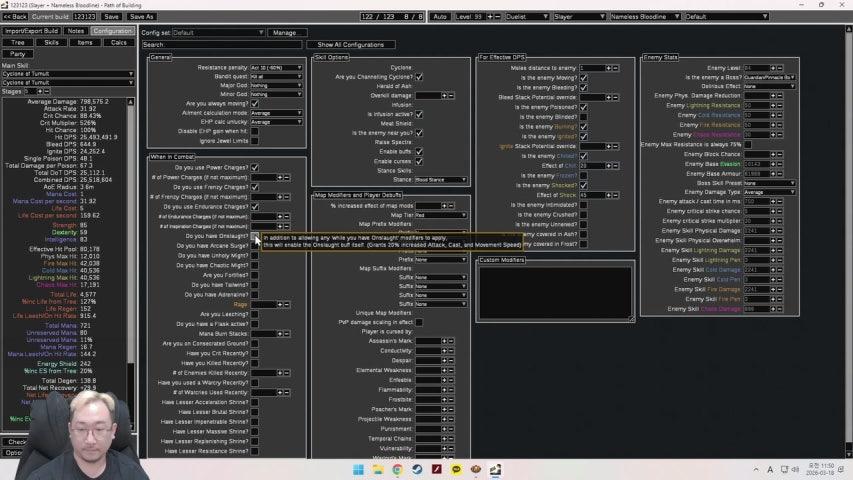This screenshot has height=480, width=853.
Task: Open Map Tier dropdown
Action: coord(441,215)
